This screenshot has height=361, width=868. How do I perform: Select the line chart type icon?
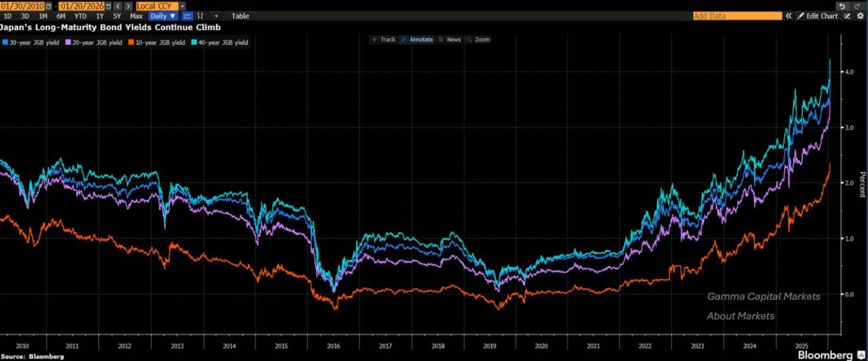[x=187, y=16]
